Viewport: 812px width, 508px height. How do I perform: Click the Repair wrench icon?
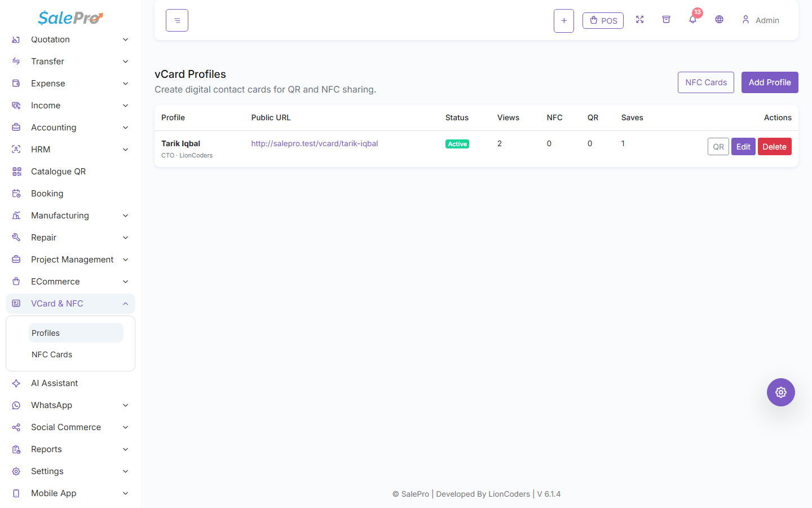coord(16,238)
